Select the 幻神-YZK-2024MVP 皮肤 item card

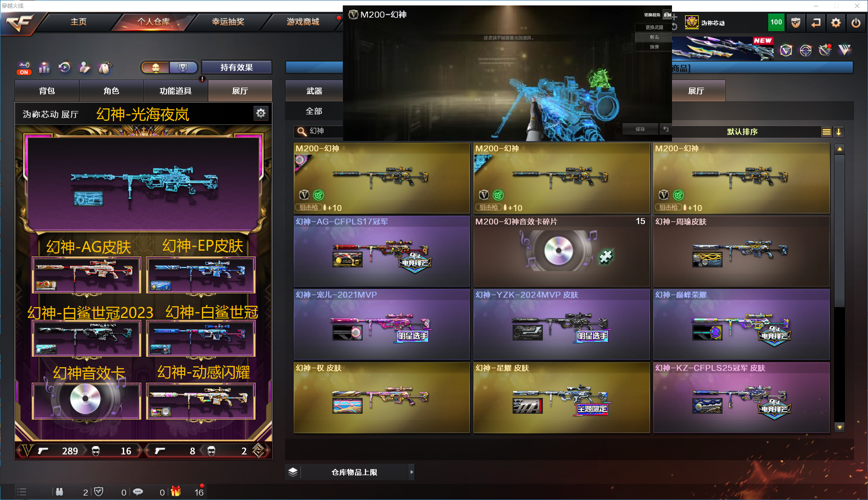(x=561, y=324)
